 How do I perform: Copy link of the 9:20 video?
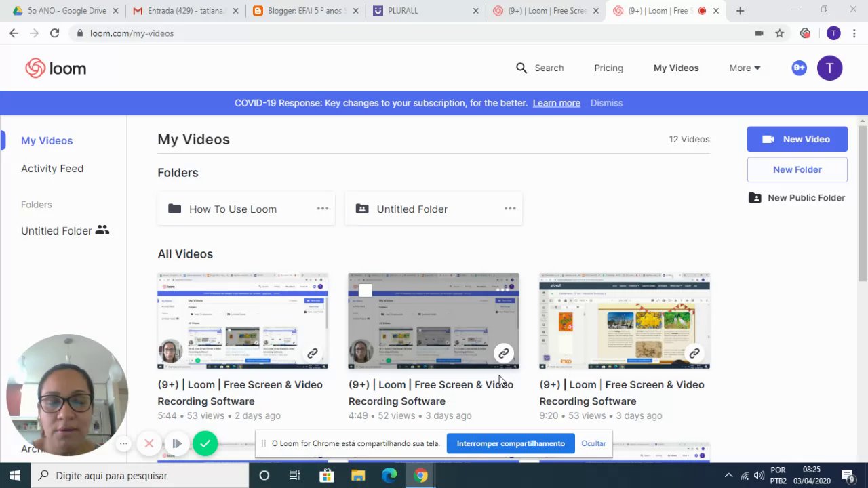pos(694,353)
